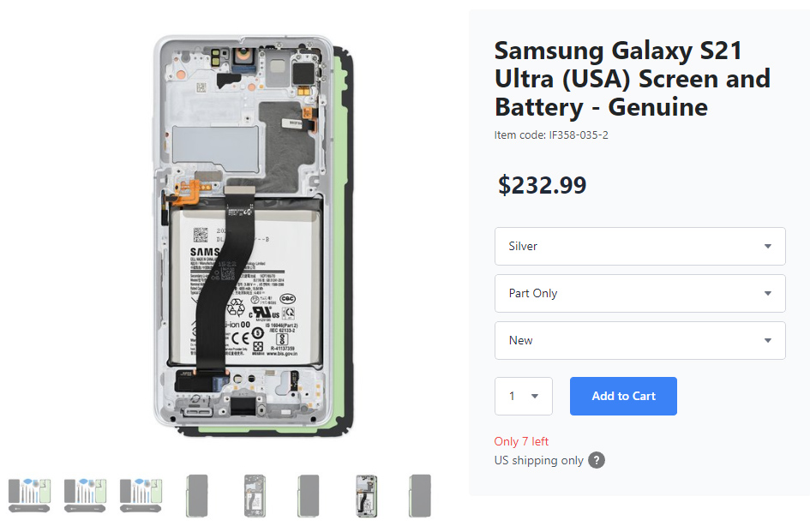Click the Add to Cart button
This screenshot has width=810, height=532.
coord(623,396)
